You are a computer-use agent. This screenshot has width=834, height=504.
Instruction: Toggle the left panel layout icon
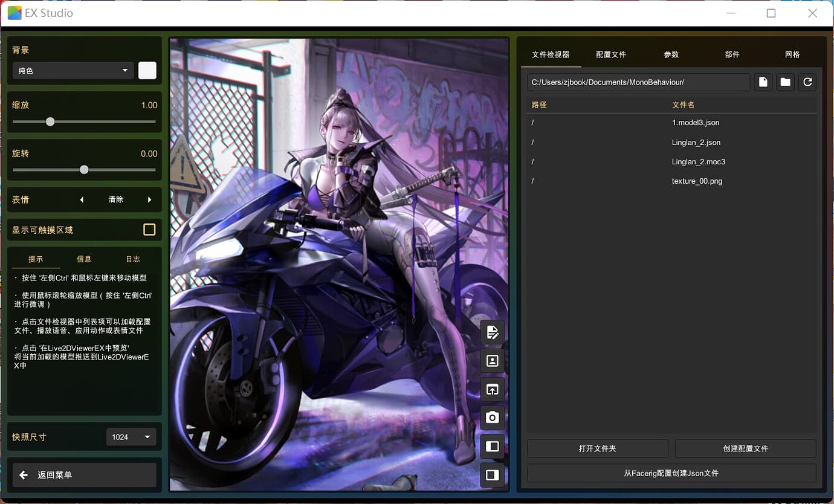493,447
